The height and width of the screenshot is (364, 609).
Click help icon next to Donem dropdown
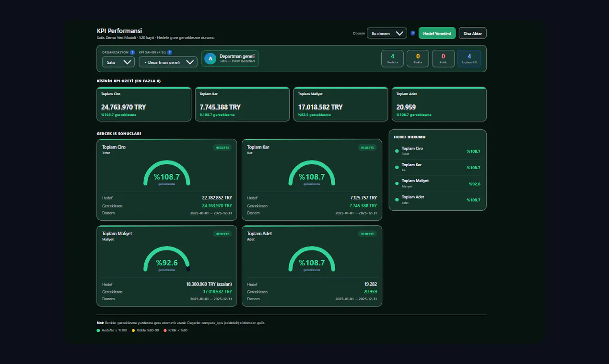coord(413,33)
